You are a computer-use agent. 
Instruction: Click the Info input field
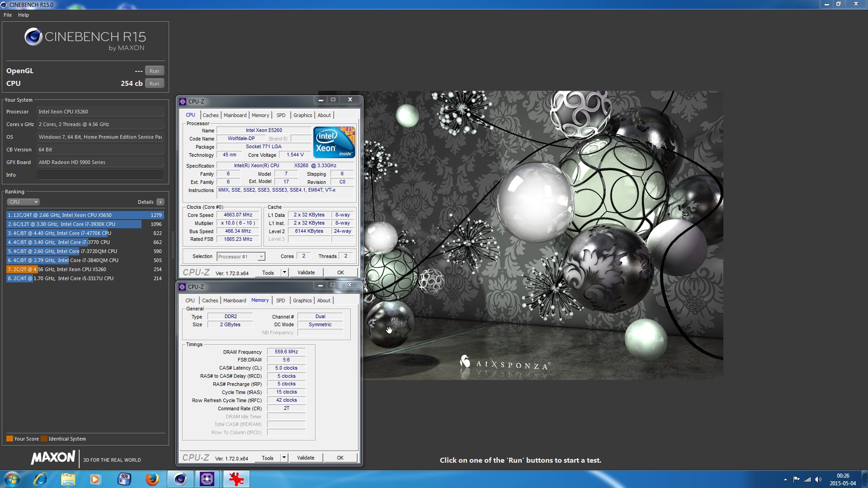(100, 175)
